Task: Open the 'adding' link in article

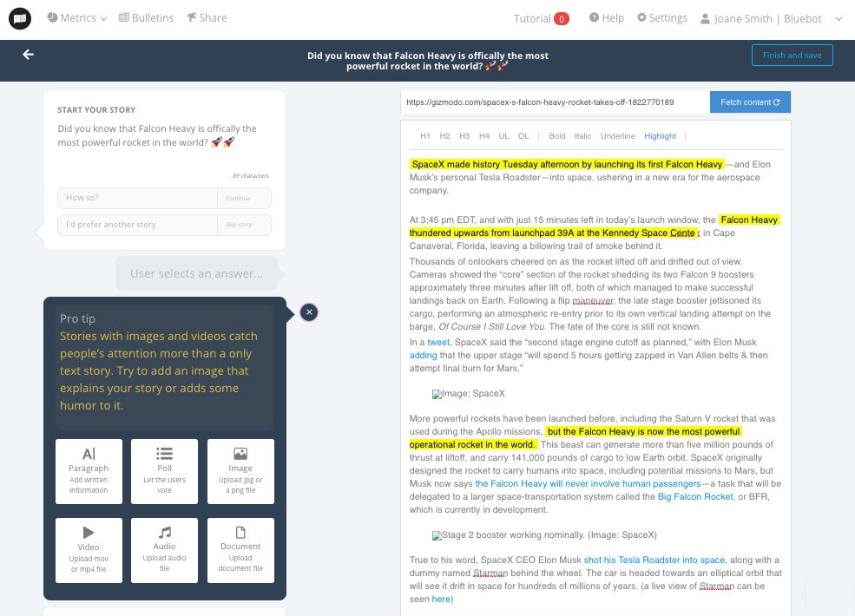Action: pyautogui.click(x=423, y=356)
